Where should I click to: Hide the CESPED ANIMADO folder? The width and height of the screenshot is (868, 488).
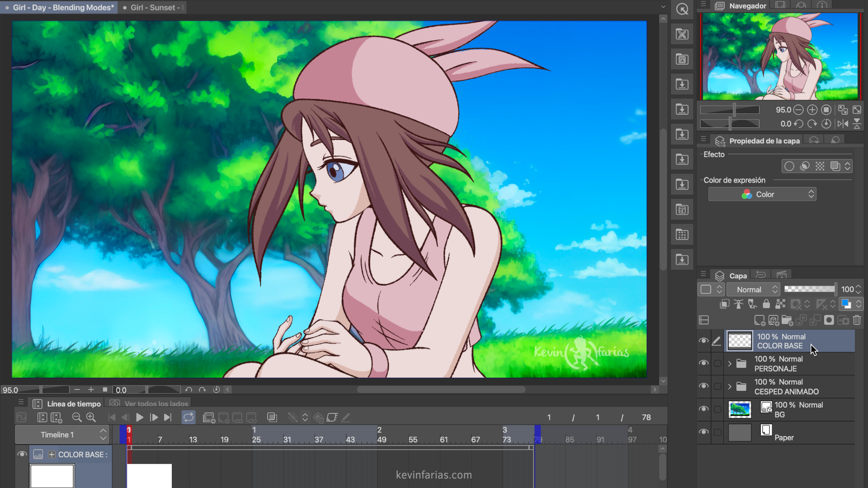coord(703,386)
